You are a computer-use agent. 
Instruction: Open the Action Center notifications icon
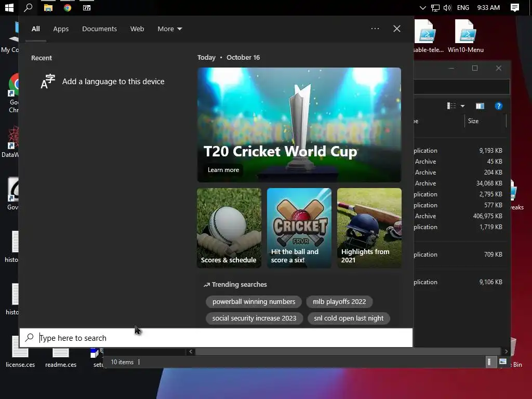coord(515,7)
